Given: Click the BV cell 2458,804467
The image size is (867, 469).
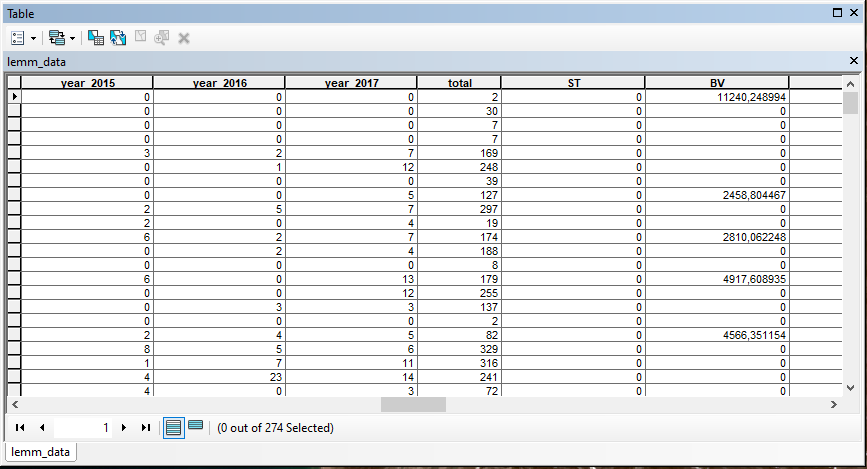Looking at the screenshot, I should pyautogui.click(x=717, y=195).
